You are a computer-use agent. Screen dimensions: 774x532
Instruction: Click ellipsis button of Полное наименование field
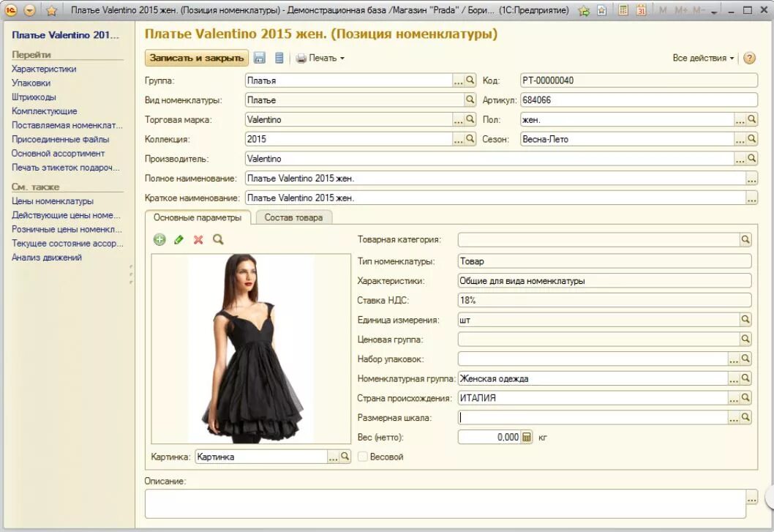[751, 179]
